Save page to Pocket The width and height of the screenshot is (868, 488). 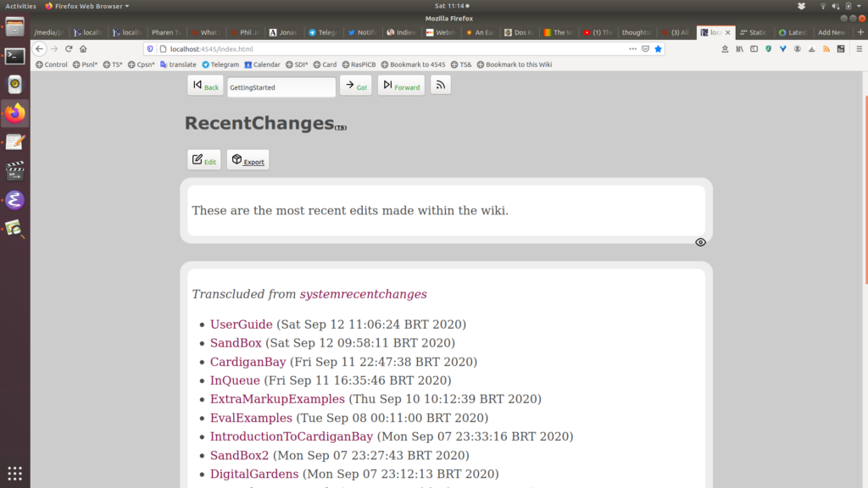[645, 48]
